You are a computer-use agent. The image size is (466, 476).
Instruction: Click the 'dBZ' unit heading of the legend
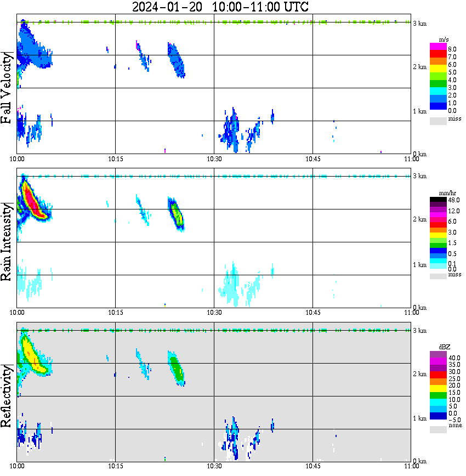coord(445,347)
